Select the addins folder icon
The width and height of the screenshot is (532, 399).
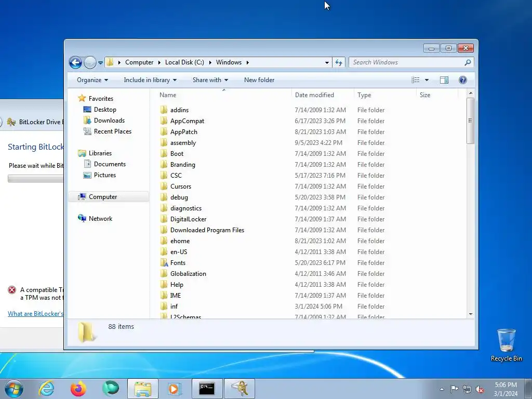click(x=164, y=110)
